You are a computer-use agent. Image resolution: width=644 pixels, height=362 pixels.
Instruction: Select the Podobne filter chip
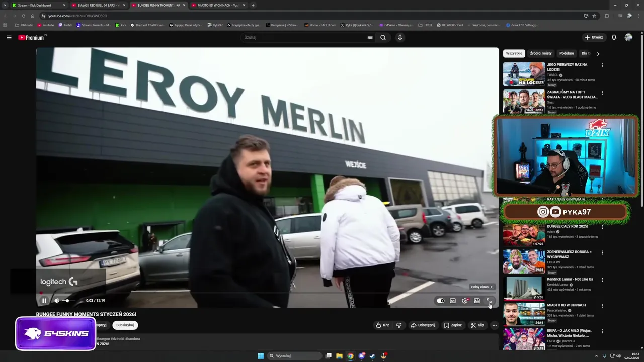567,53
